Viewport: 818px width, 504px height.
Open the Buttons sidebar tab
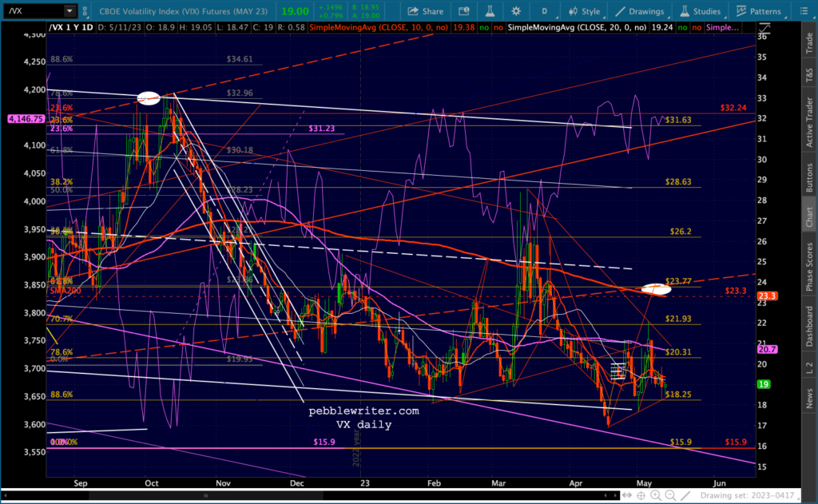[809, 177]
